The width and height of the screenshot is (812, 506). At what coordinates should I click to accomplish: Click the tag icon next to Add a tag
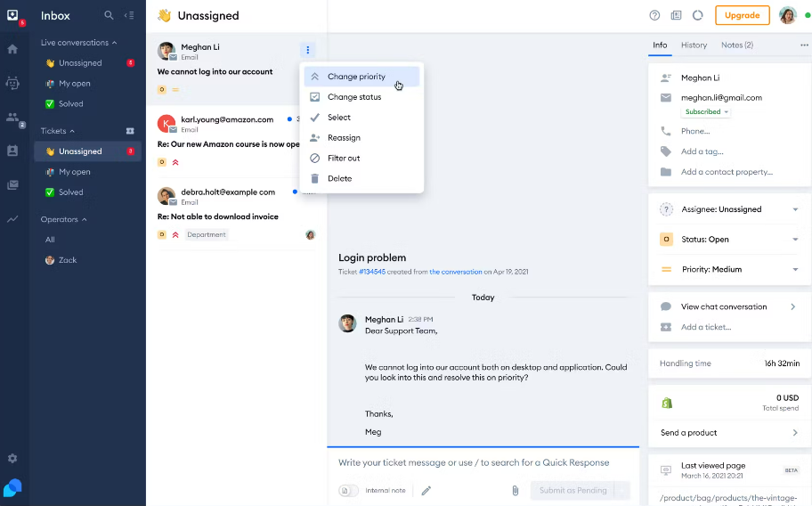pos(666,151)
